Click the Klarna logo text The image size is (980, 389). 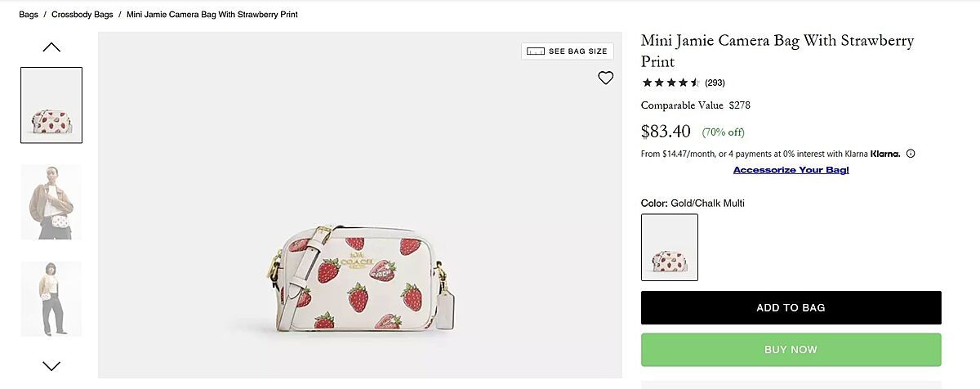click(x=885, y=154)
